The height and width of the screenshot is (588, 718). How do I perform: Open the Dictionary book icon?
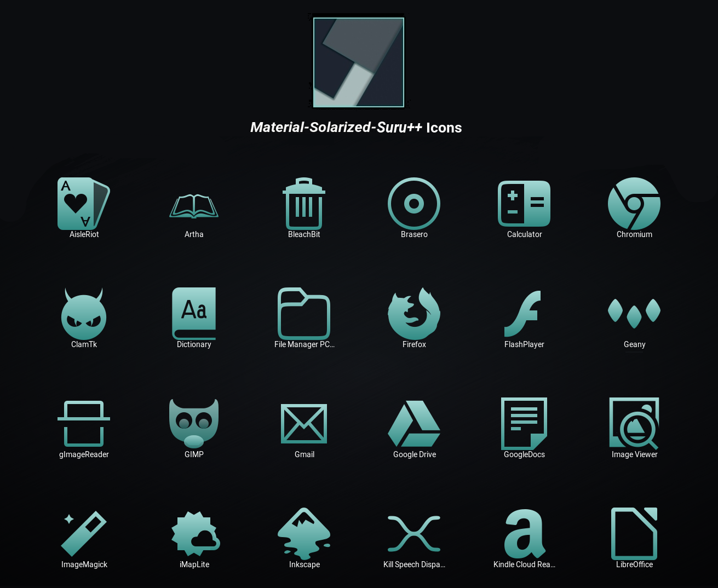click(194, 314)
